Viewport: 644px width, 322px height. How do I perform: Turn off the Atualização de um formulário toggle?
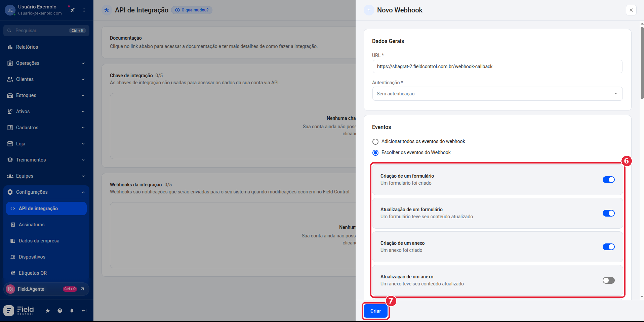click(608, 213)
